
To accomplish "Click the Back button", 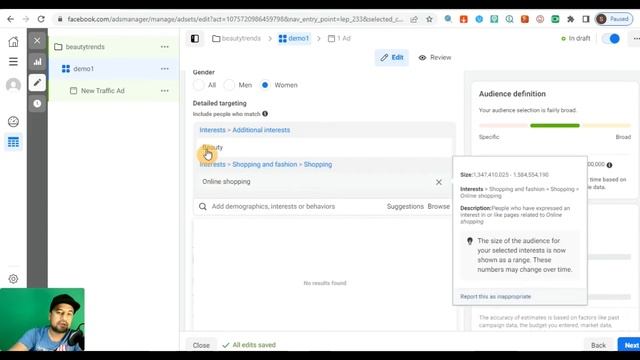I will pos(598,345).
